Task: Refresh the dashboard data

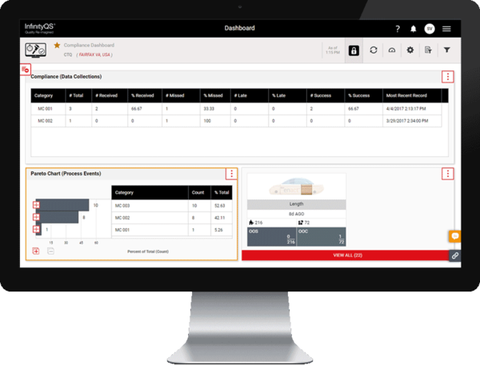Action: pos(373,50)
